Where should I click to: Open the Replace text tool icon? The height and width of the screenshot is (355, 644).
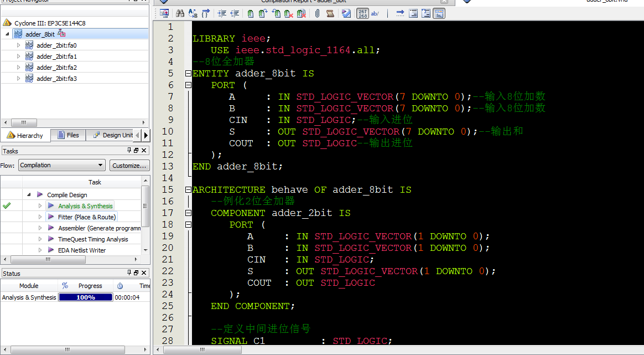[193, 14]
